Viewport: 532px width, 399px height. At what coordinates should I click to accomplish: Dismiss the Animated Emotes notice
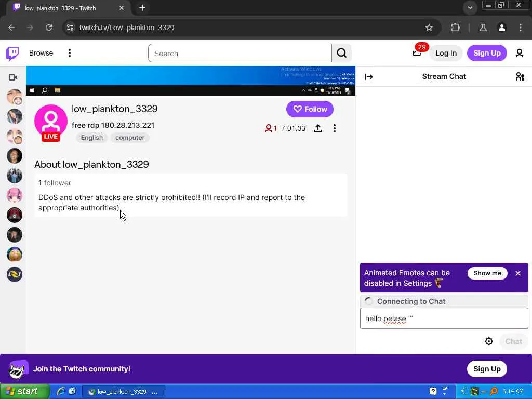518,273
